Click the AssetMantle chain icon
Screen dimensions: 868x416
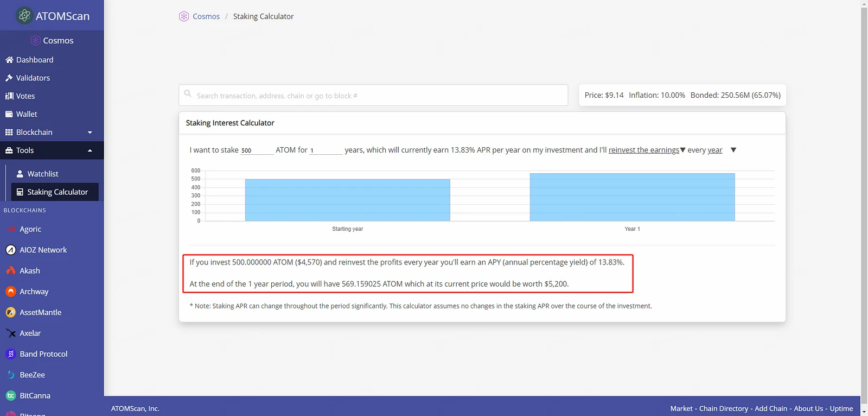click(x=10, y=312)
